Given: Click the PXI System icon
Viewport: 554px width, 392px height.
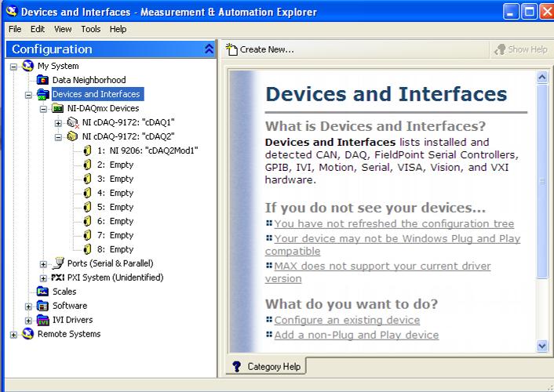Looking at the screenshot, I should click(57, 278).
